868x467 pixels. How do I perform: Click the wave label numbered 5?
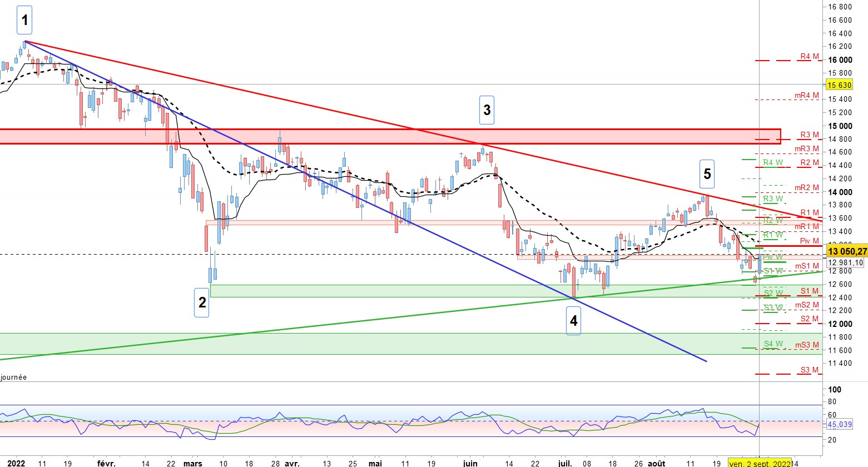tap(707, 173)
